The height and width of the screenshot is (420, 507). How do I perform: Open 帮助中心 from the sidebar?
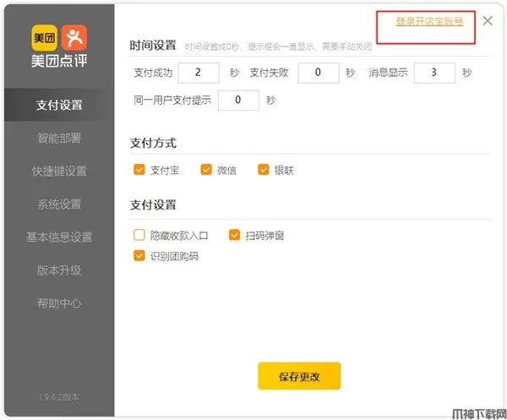point(59,303)
